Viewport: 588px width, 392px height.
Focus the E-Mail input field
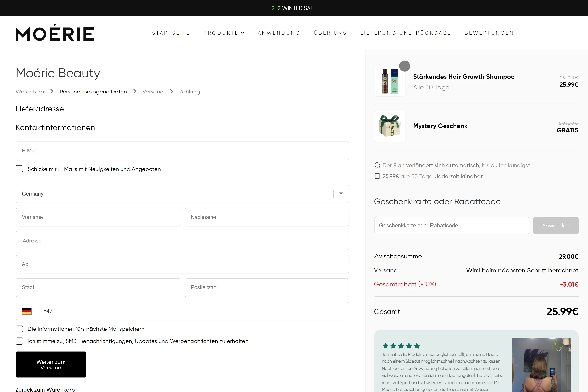[x=182, y=151]
